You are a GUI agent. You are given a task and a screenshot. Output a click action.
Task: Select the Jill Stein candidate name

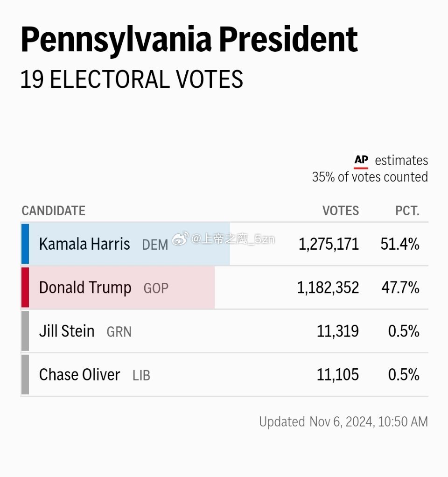click(67, 331)
